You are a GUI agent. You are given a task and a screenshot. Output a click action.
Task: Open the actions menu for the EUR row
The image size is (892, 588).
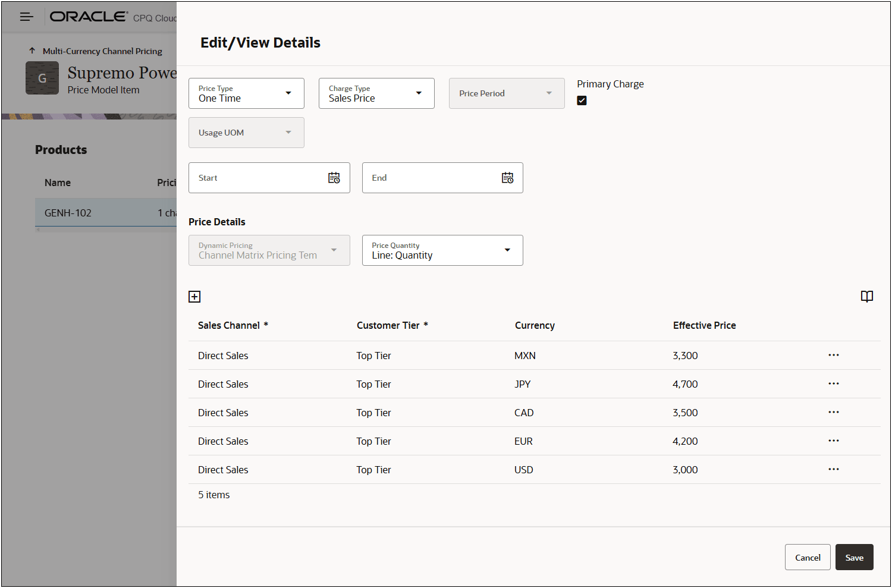(x=834, y=441)
